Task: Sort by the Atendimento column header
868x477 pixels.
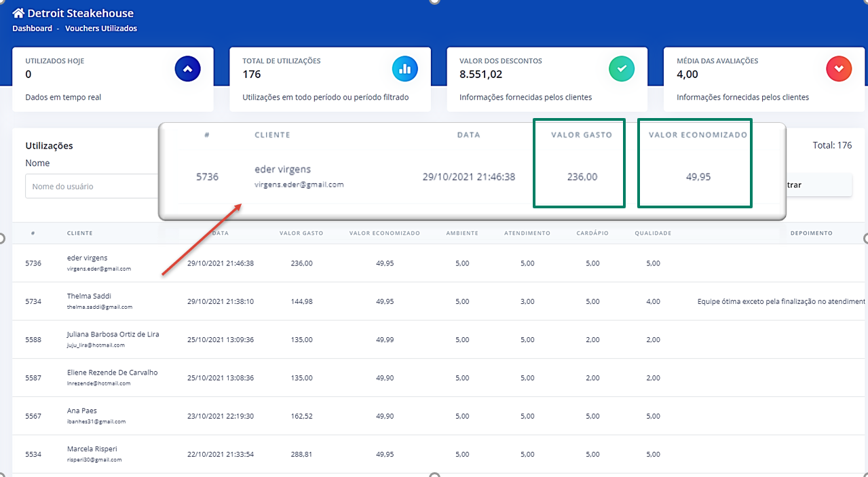Action: (527, 233)
